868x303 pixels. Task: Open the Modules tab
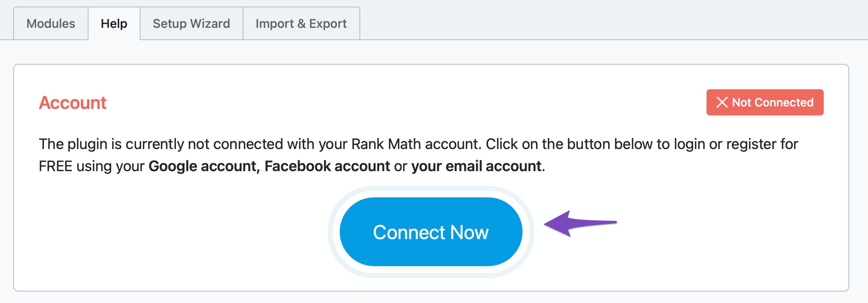[50, 23]
